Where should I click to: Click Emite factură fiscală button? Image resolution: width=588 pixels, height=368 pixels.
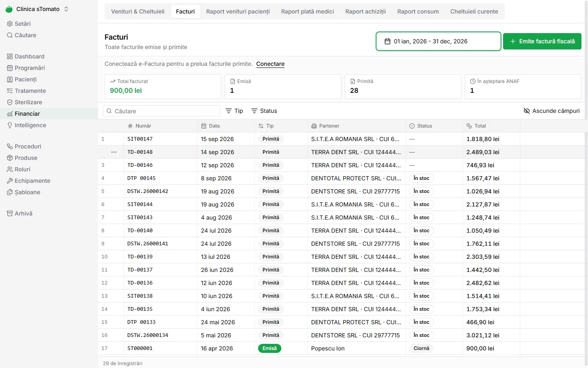click(542, 41)
